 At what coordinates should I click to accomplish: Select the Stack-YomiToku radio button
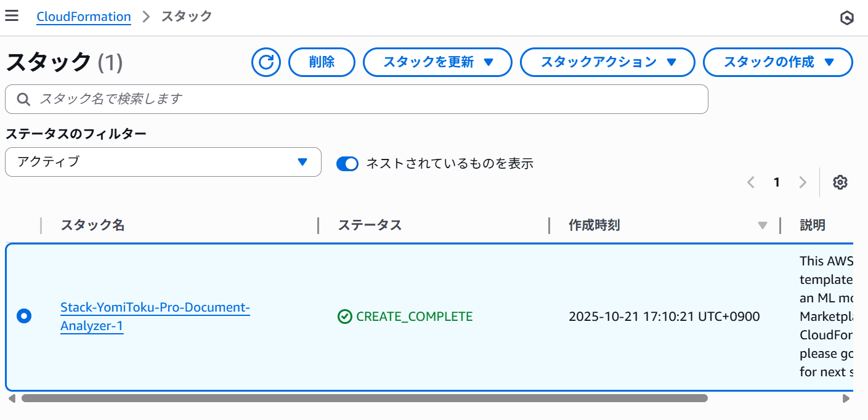coord(24,316)
